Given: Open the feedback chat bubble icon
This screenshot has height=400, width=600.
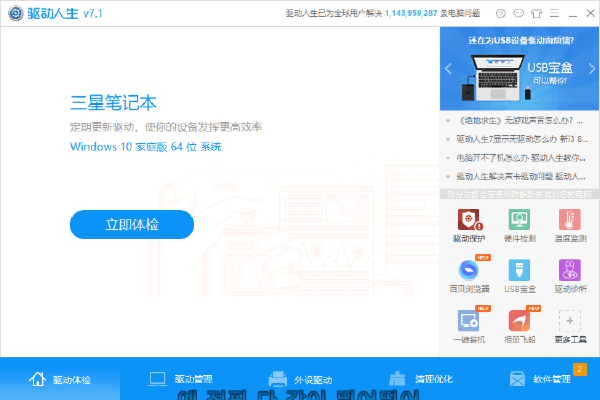Looking at the screenshot, I should click(x=518, y=14).
